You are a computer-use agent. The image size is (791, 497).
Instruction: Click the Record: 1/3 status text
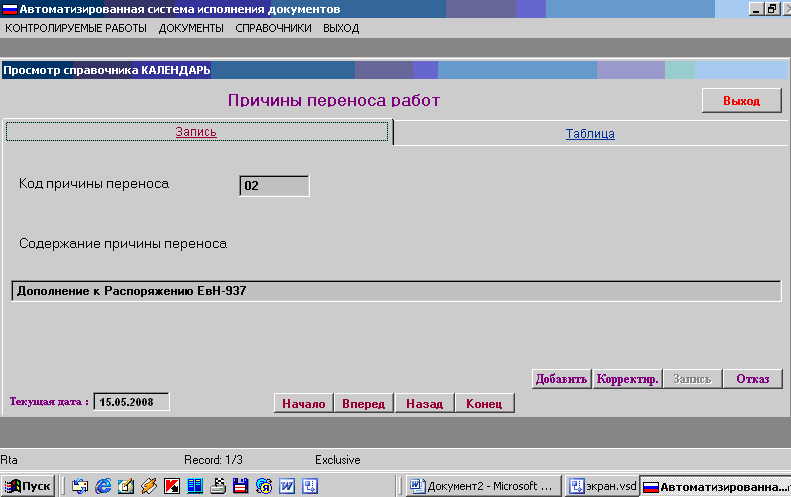coord(213,460)
